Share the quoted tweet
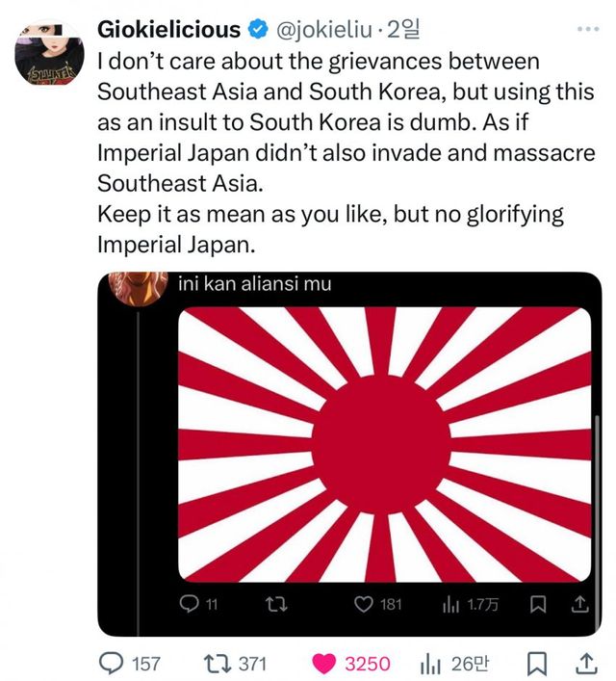Image resolution: width=616 pixels, height=681 pixels. tap(580, 604)
